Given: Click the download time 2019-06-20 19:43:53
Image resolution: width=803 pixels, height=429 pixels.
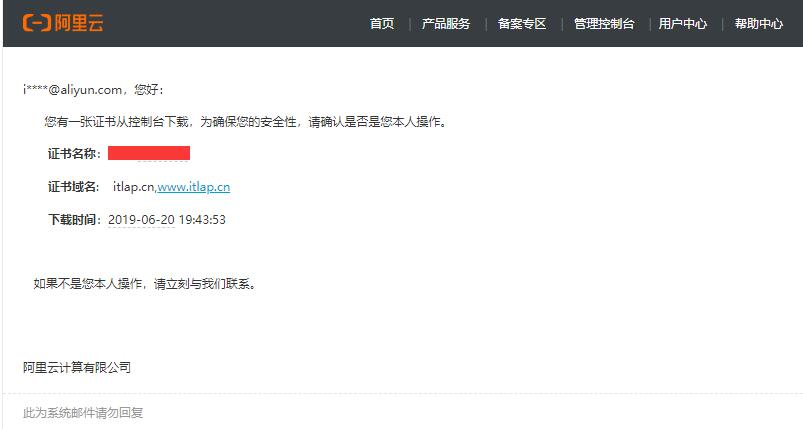Looking at the screenshot, I should (x=166, y=220).
